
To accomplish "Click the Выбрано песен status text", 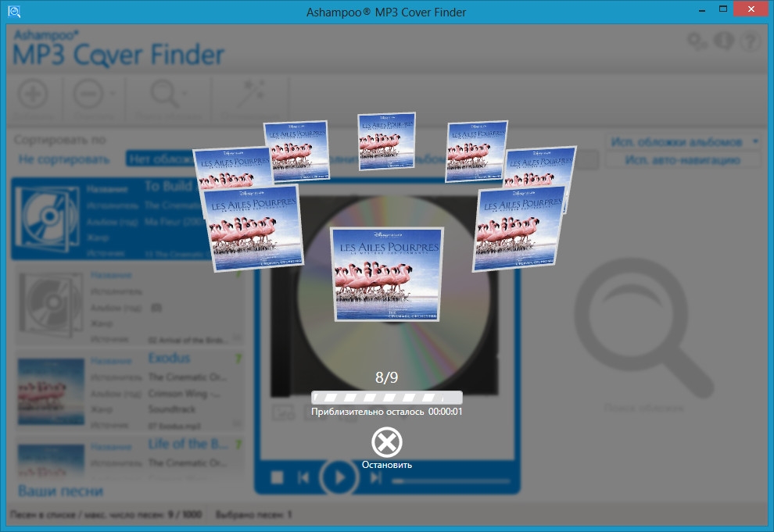I will pos(254,514).
